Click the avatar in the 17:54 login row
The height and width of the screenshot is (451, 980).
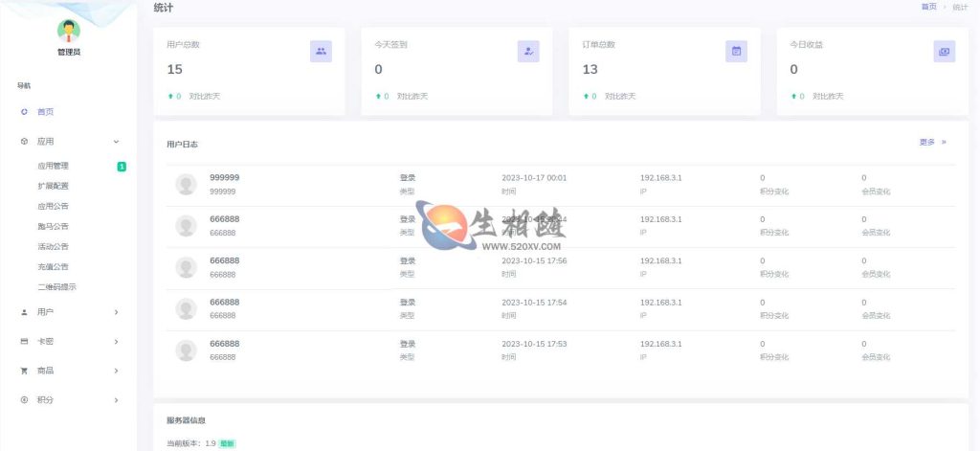pyautogui.click(x=186, y=309)
